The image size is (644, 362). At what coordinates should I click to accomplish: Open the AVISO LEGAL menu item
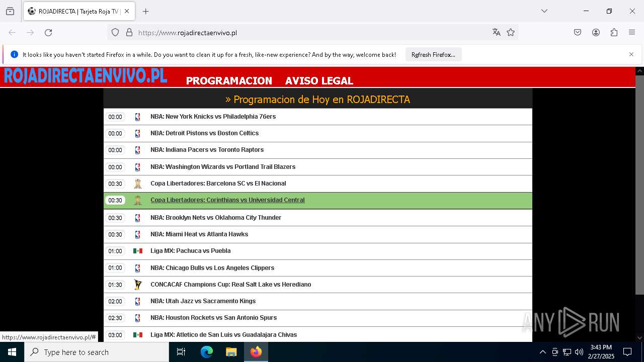point(319,80)
